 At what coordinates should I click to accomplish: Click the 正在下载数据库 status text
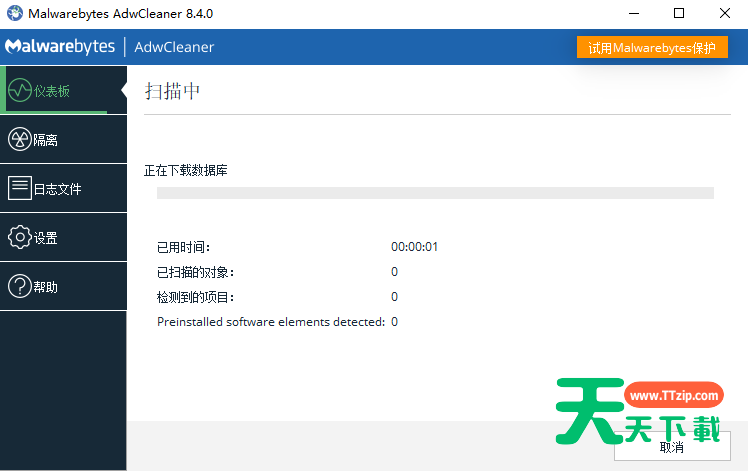coord(186,170)
